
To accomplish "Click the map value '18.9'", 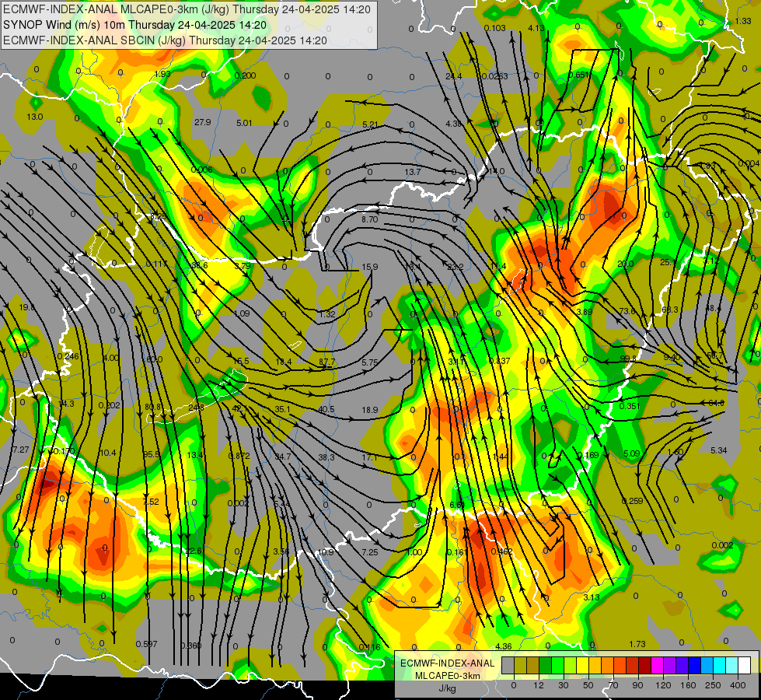I will click(x=370, y=410).
